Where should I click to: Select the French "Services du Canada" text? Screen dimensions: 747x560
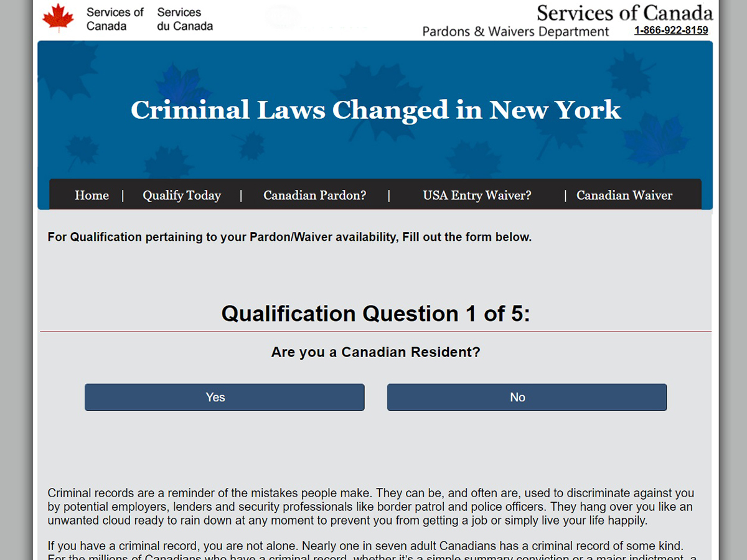click(185, 19)
